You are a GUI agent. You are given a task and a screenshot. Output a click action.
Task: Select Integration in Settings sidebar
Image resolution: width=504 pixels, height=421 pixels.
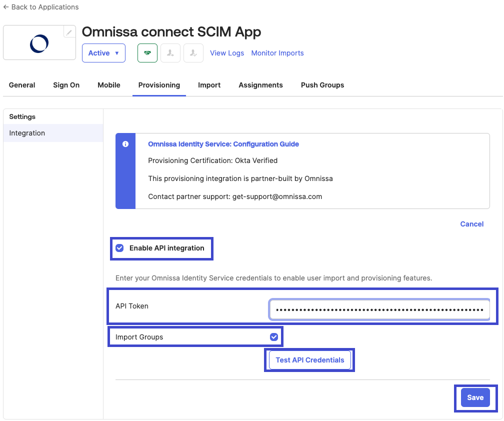coord(53,133)
